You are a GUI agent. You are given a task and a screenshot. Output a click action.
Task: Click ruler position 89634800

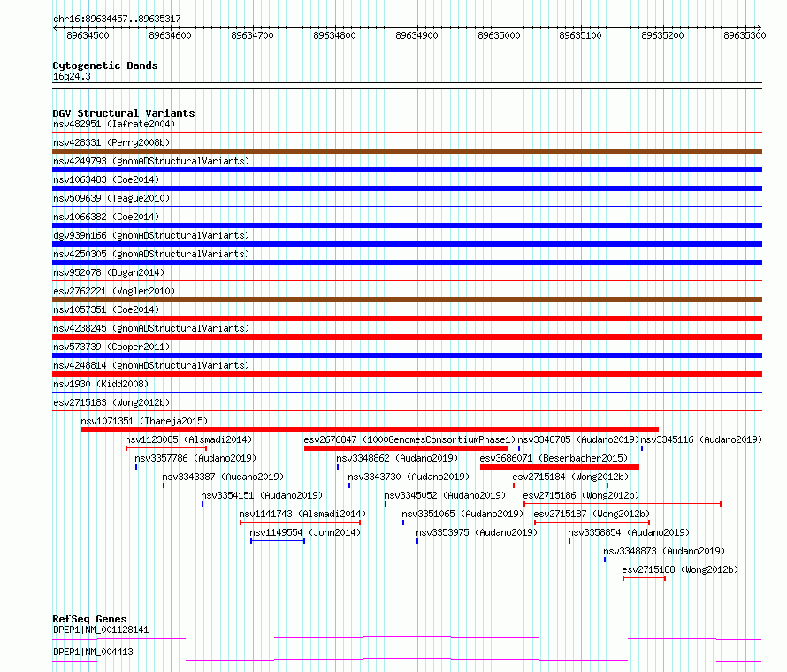coord(335,35)
